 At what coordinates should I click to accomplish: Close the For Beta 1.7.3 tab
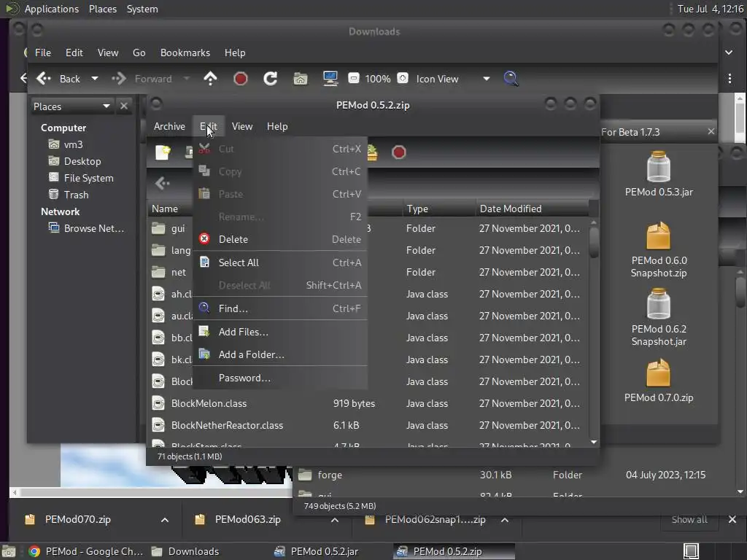[x=711, y=131]
